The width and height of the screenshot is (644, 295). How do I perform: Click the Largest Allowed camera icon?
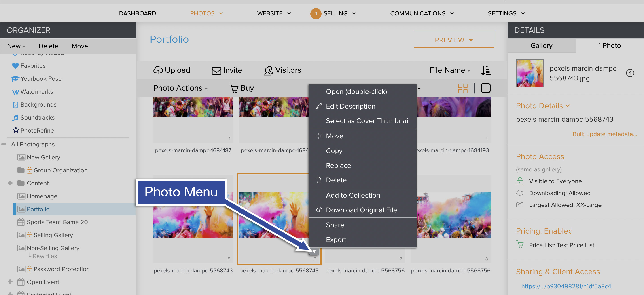click(x=520, y=205)
